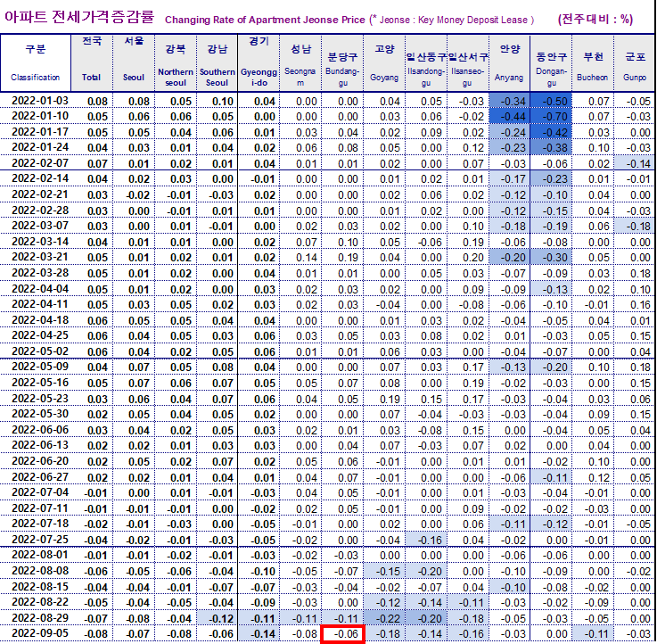Click the 군포 Gunpo column header
Viewport: 657px width, 644px height.
point(635,63)
